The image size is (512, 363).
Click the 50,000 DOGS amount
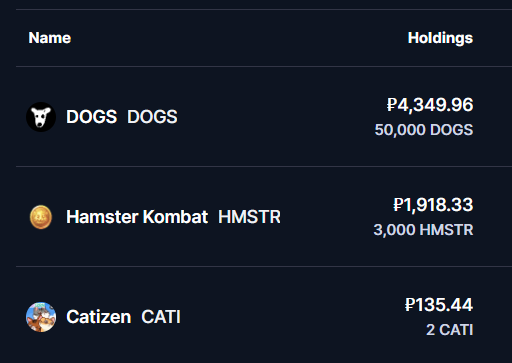click(x=424, y=130)
